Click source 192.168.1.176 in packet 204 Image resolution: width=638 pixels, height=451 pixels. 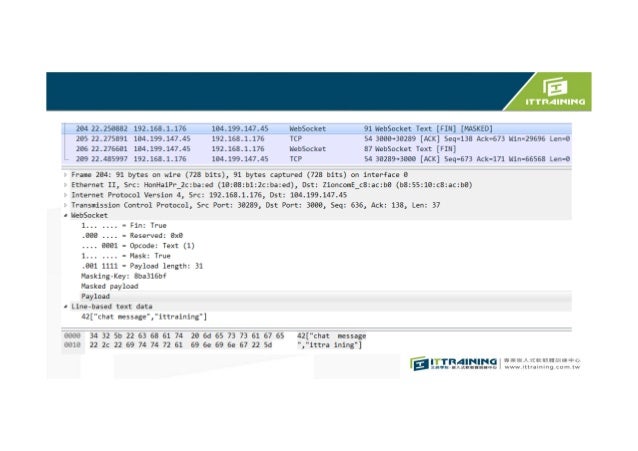tap(160, 129)
